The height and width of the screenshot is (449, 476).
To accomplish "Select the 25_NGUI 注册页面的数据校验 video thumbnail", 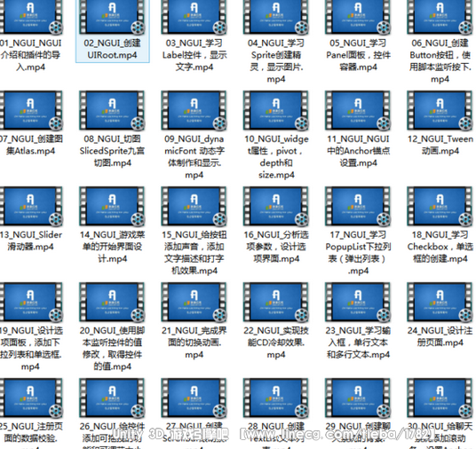I will click(31, 398).
